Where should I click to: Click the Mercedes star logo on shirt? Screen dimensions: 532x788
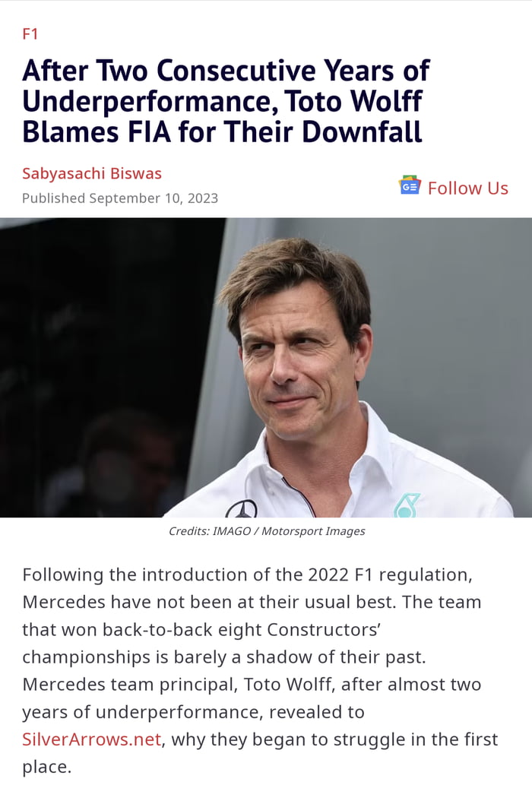(241, 508)
